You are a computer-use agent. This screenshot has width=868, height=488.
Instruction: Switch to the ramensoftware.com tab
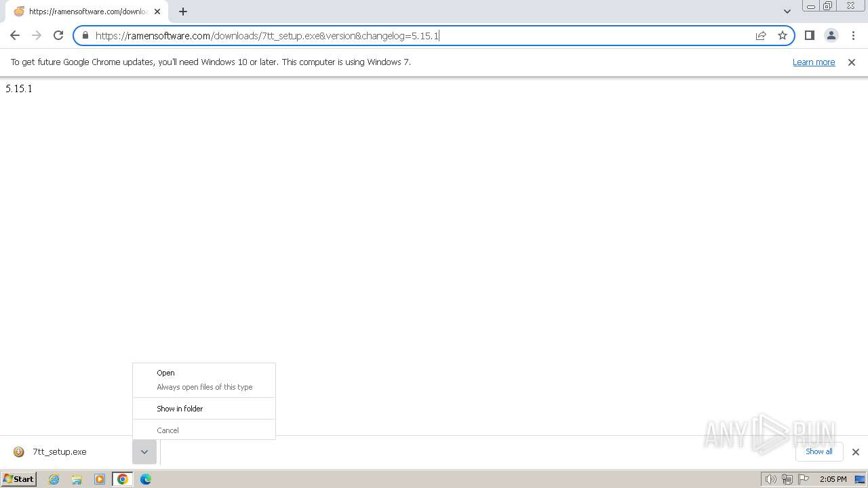click(x=86, y=12)
